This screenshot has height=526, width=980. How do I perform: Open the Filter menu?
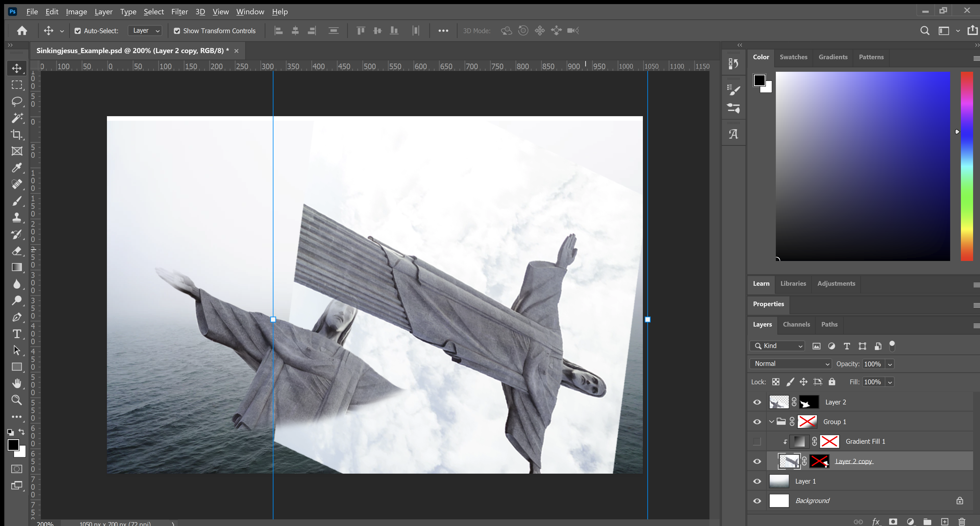tap(180, 12)
